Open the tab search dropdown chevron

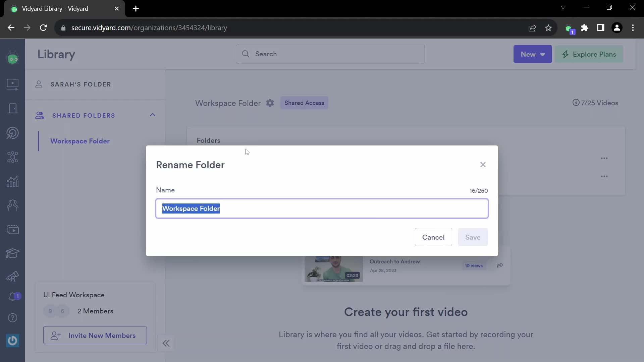coord(563,7)
